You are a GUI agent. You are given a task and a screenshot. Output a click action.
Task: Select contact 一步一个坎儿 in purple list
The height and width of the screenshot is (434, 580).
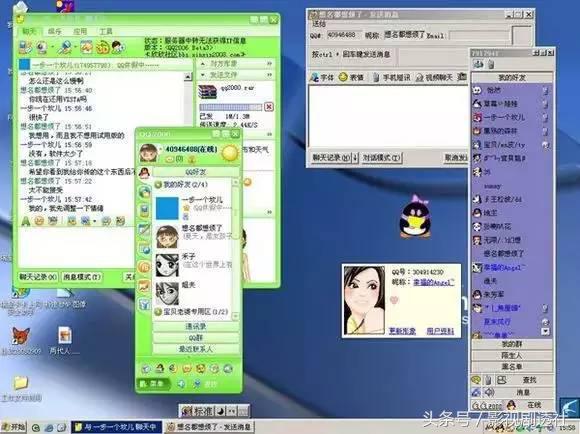click(504, 117)
